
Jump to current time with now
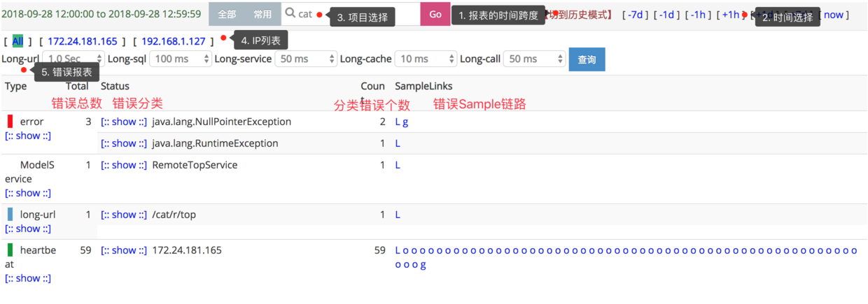834,15
